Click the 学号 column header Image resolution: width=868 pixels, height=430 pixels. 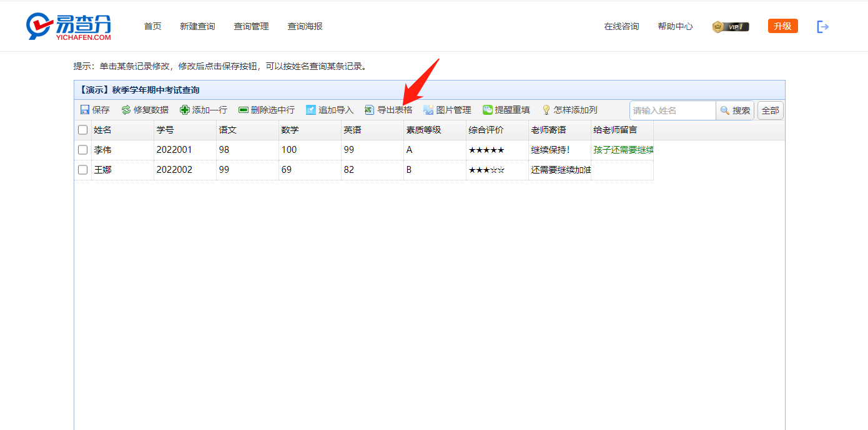click(185, 130)
